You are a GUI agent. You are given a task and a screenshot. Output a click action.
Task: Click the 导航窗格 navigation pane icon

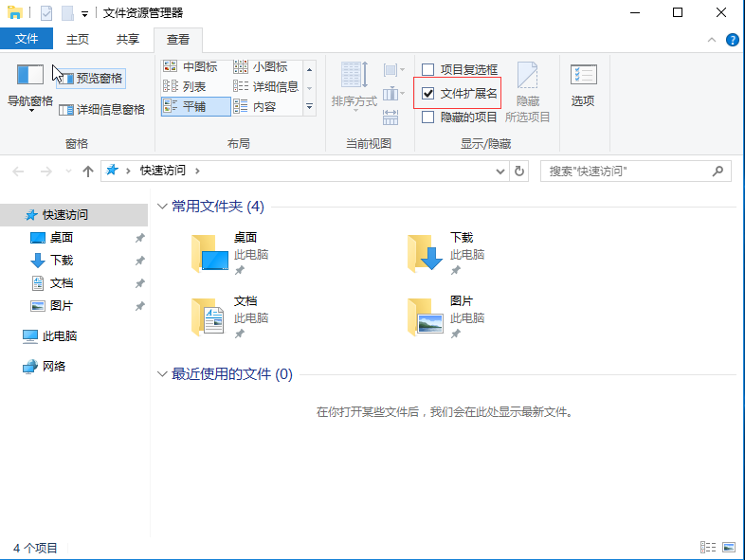30,76
